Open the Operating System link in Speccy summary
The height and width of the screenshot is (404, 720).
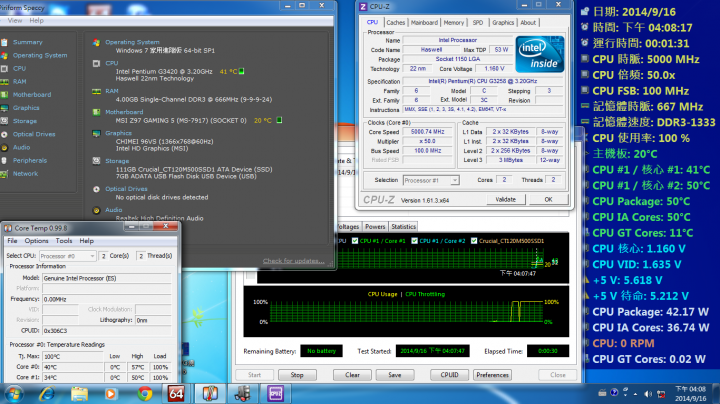click(132, 42)
